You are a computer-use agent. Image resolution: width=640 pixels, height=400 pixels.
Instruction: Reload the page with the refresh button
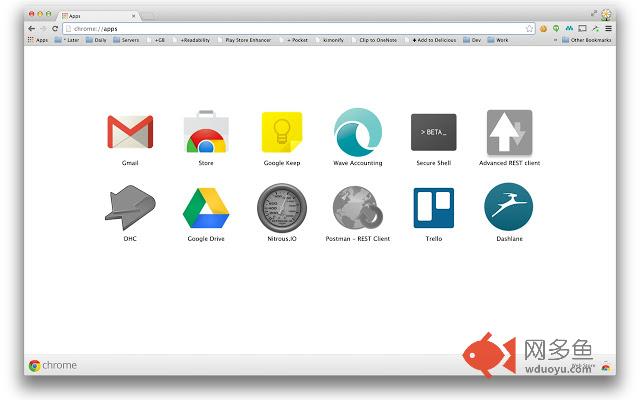point(55,29)
